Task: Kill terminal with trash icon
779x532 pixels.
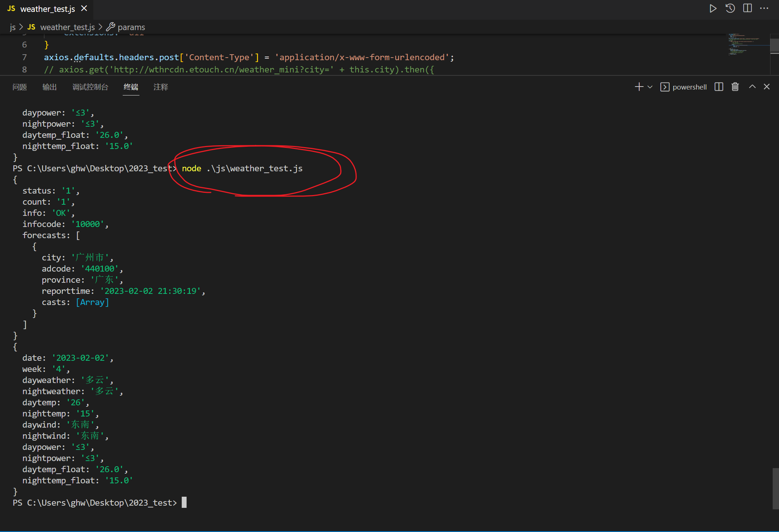Action: 735,87
